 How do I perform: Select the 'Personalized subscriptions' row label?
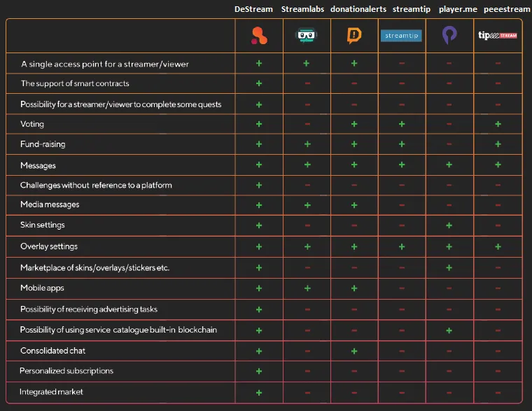(x=66, y=371)
